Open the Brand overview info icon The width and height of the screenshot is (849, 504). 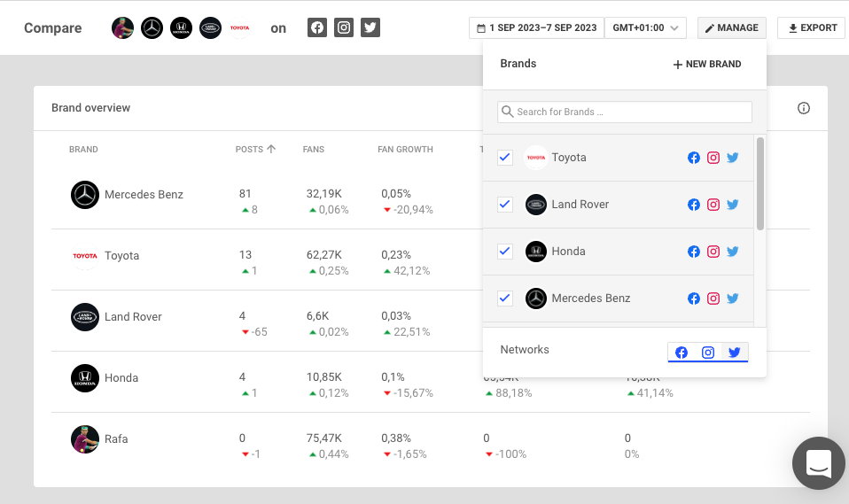pos(804,108)
